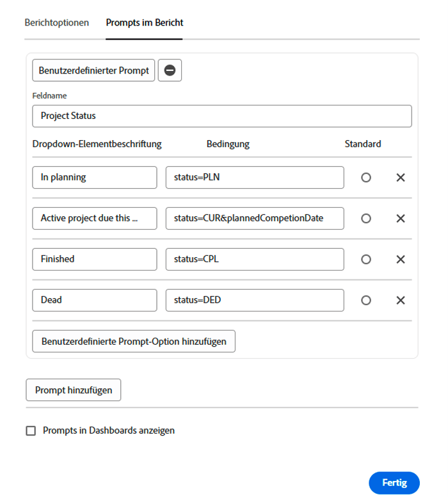Screen dimensions: 448x497
Task: Enable 'Prompts in Dashboards anzeigen' checkbox
Action: coord(31,431)
